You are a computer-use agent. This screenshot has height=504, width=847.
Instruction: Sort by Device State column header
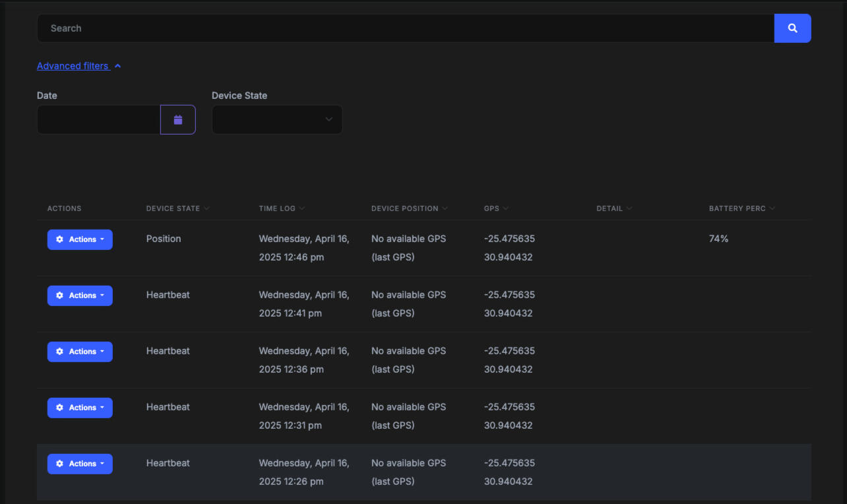click(x=173, y=208)
